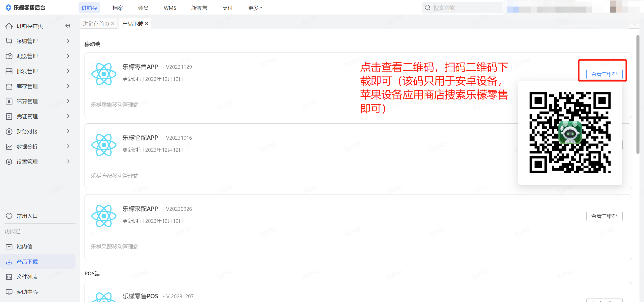Click the 库存管理 icon
Screen dimensions: 644x302
(9, 86)
